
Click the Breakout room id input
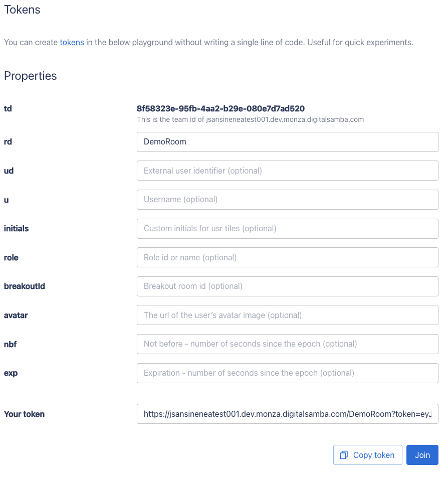[287, 286]
